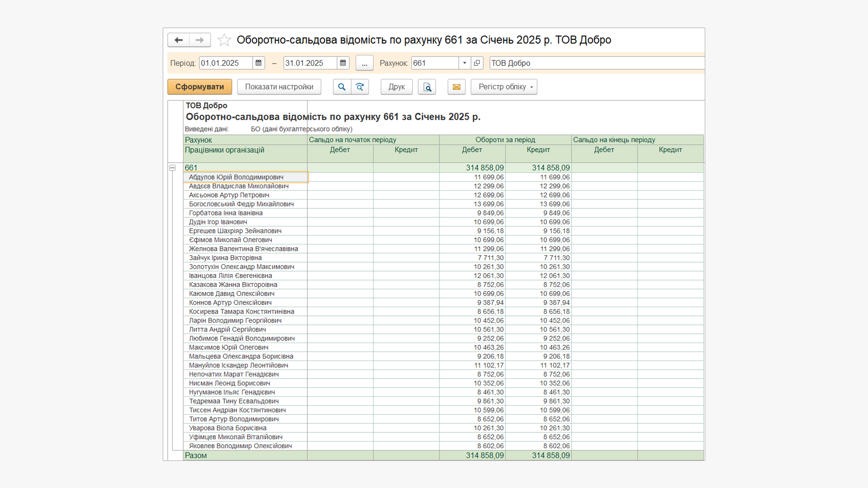Open account 661 form with open icon
Image resolution: width=868 pixels, height=488 pixels.
coord(477,63)
